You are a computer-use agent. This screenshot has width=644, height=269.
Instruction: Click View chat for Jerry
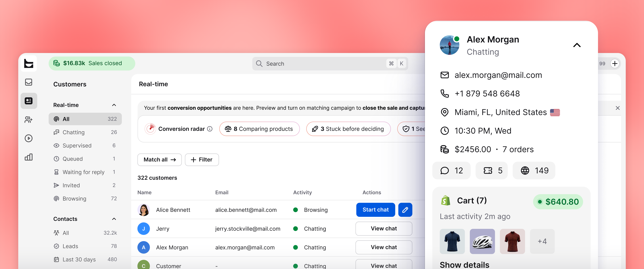tap(384, 228)
